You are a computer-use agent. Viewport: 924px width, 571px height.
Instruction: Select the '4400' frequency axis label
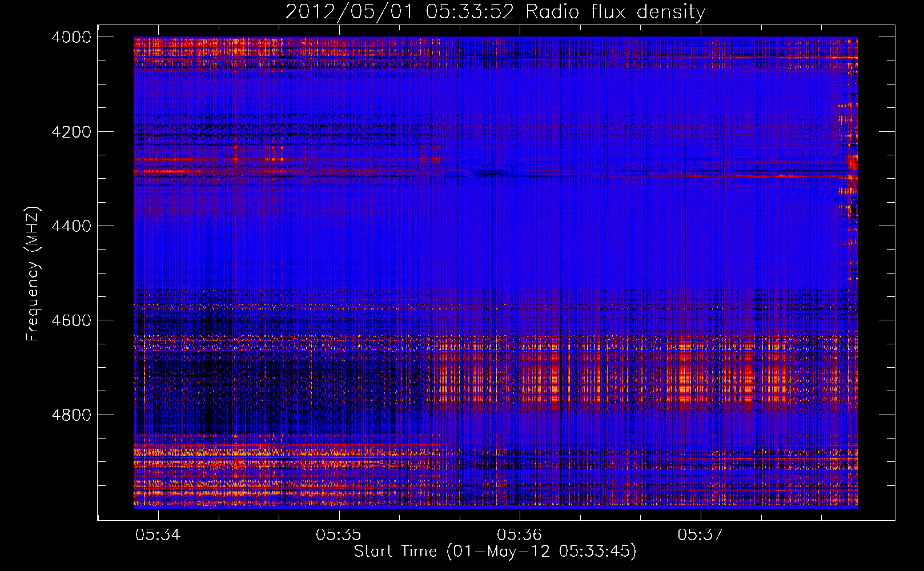tap(71, 226)
